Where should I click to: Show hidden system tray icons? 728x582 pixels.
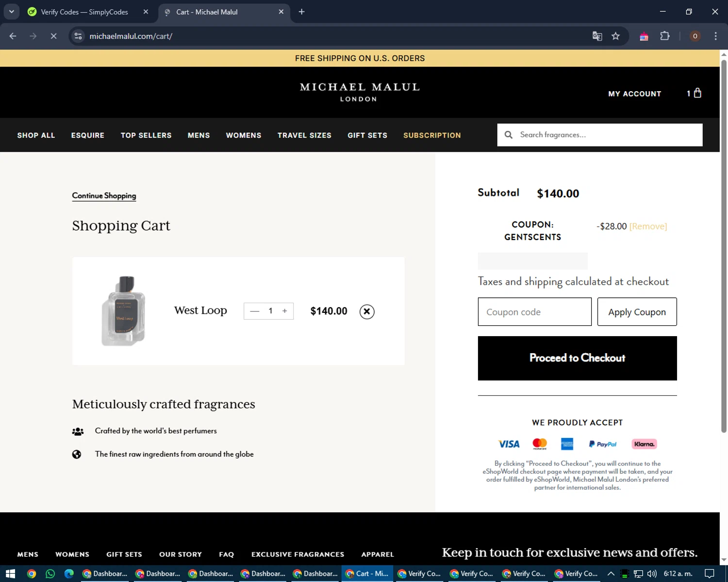[611, 574]
